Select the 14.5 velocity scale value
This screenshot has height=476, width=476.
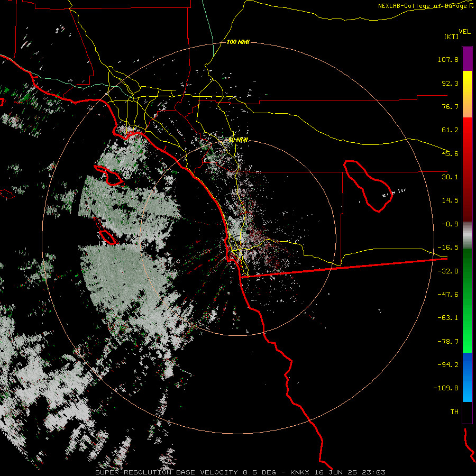450,200
